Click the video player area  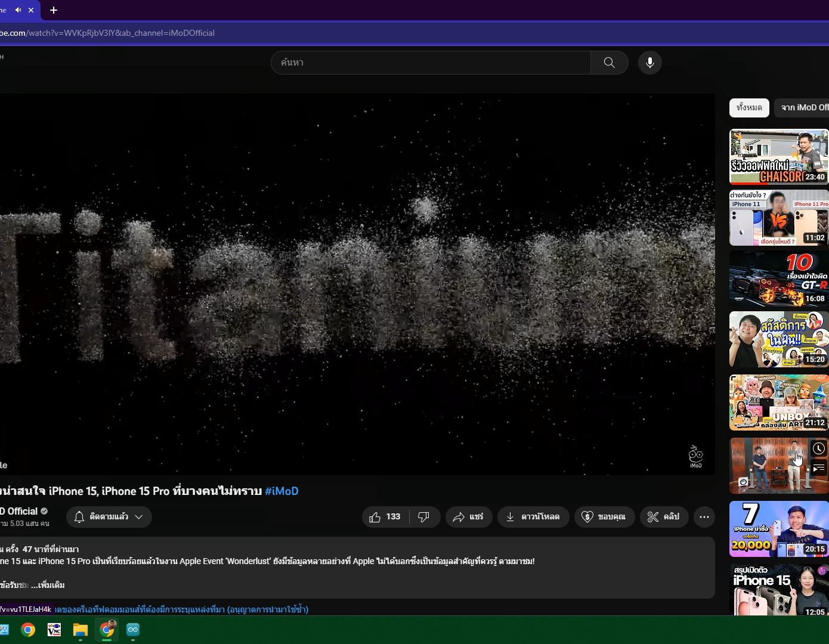[x=357, y=284]
